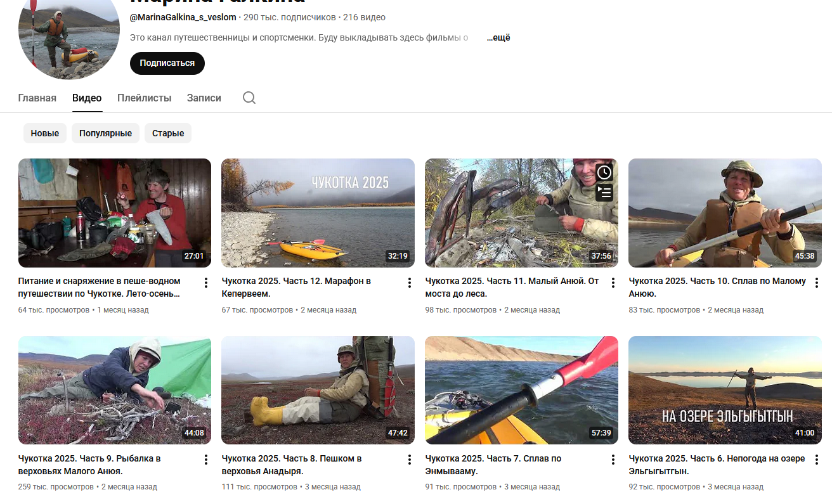The height and width of the screenshot is (504, 832).
Task: Open title Часть 6. Непогода на озере
Action: tap(717, 465)
